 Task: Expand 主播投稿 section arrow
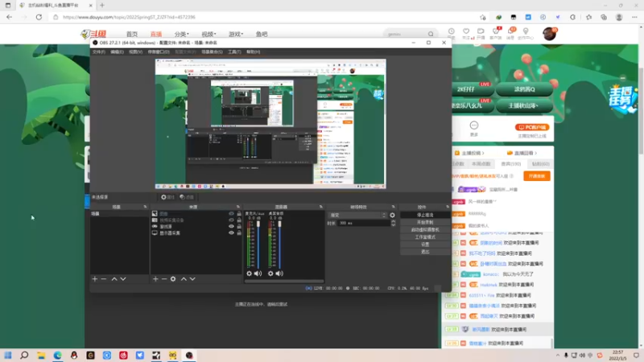[x=483, y=153]
